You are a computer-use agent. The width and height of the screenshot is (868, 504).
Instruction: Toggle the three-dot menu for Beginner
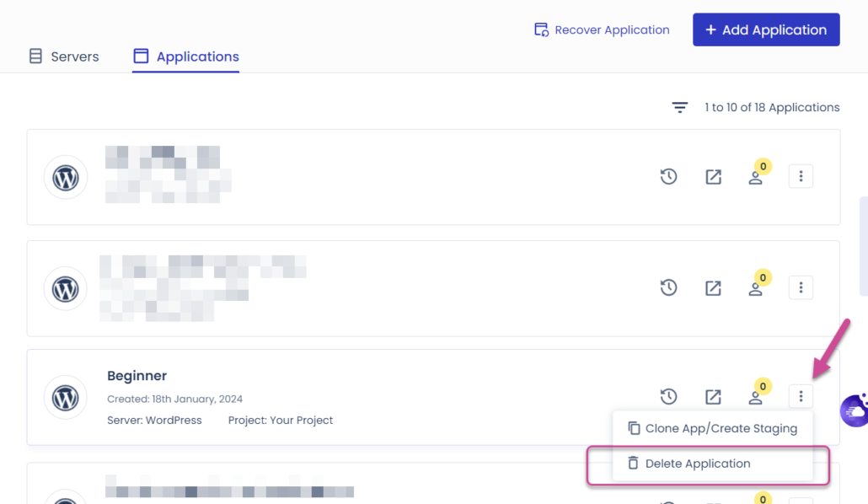[x=801, y=396]
